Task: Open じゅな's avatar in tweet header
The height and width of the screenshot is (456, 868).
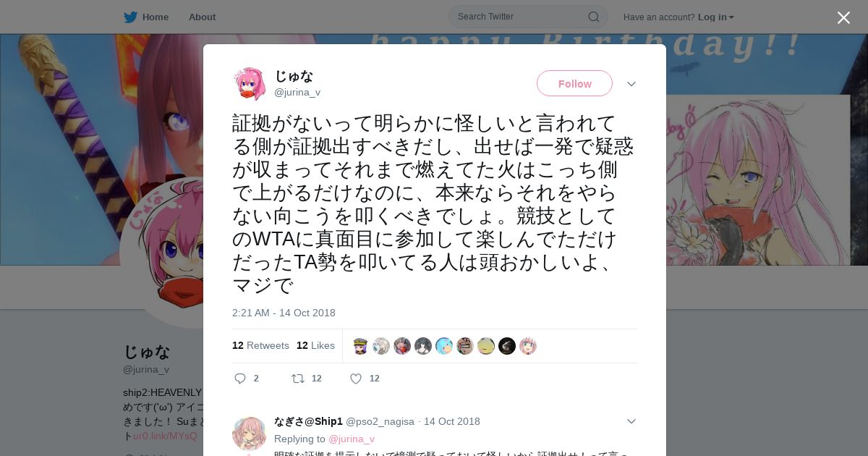Action: coord(250,84)
